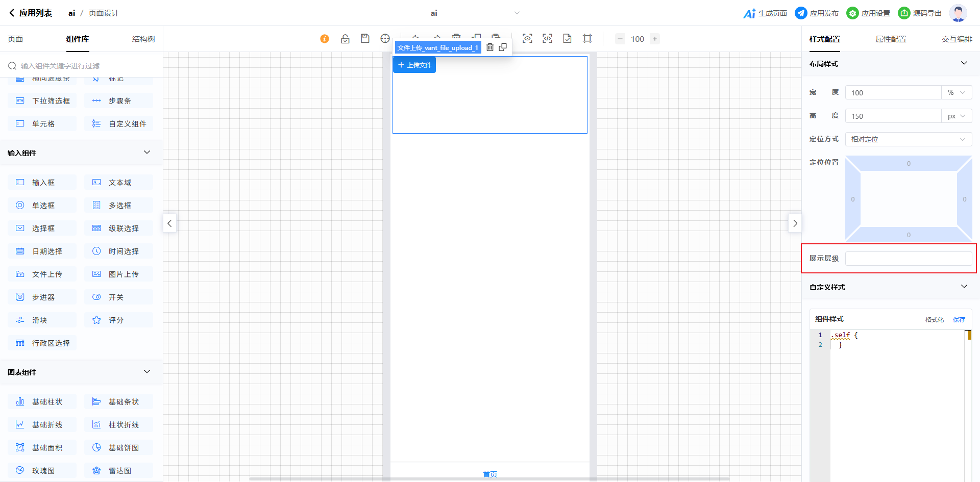The width and height of the screenshot is (980, 482).
Task: Copy the selected file upload component
Action: 503,47
